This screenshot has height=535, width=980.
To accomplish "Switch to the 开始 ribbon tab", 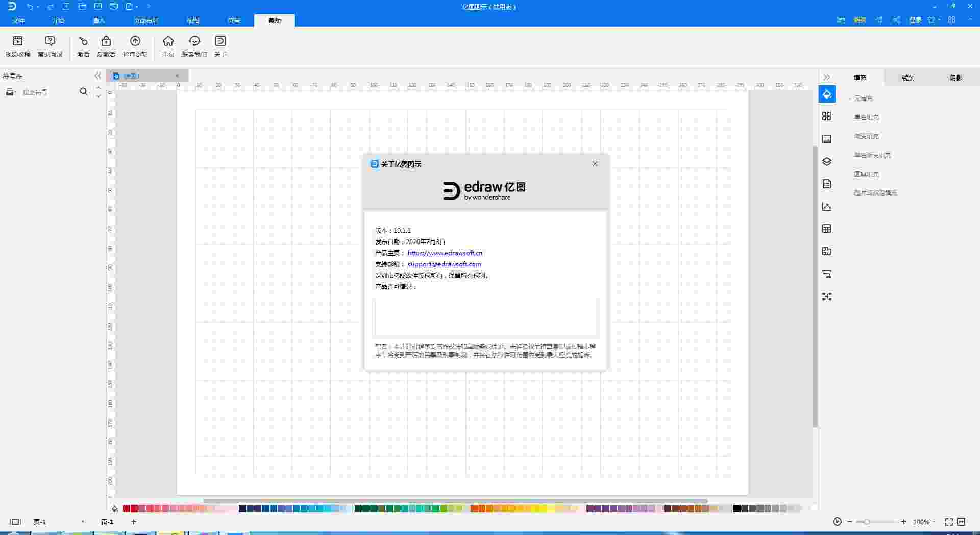I will tap(58, 20).
